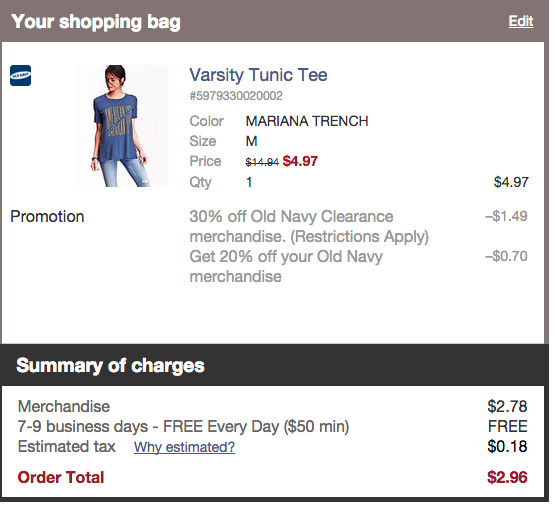Click the quantity value 1

coord(249,182)
